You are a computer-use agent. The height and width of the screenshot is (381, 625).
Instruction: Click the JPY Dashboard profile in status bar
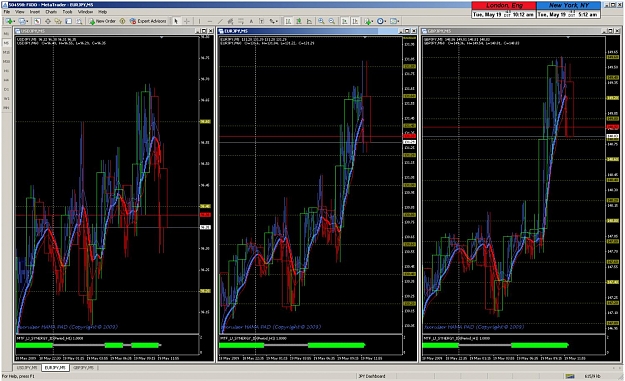tap(371, 376)
